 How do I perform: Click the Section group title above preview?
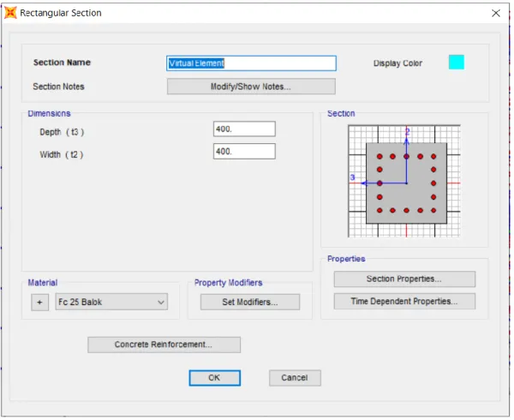341,113
